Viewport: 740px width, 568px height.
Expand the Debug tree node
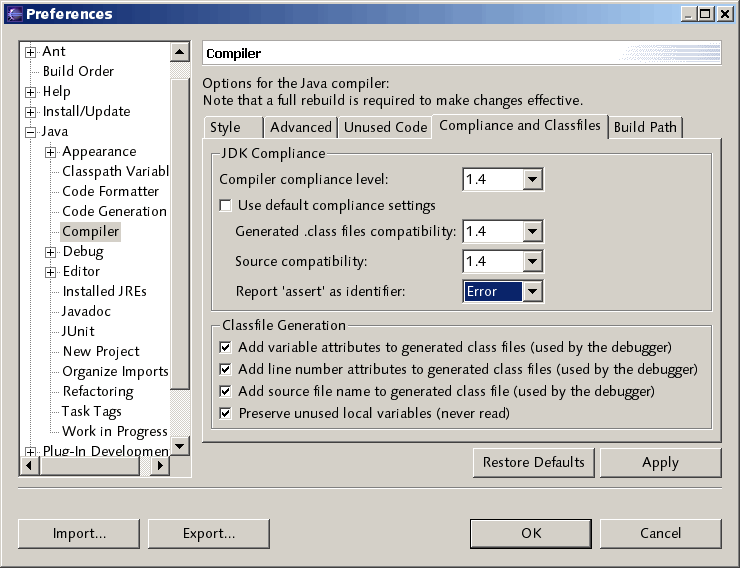51,252
